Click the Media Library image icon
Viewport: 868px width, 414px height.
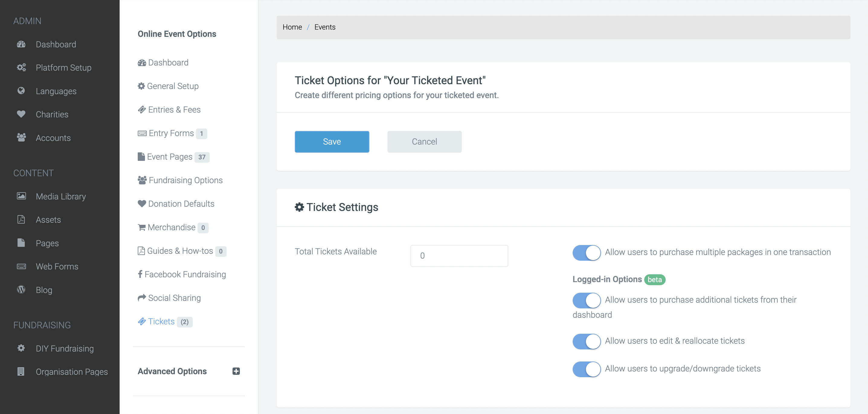[21, 196]
